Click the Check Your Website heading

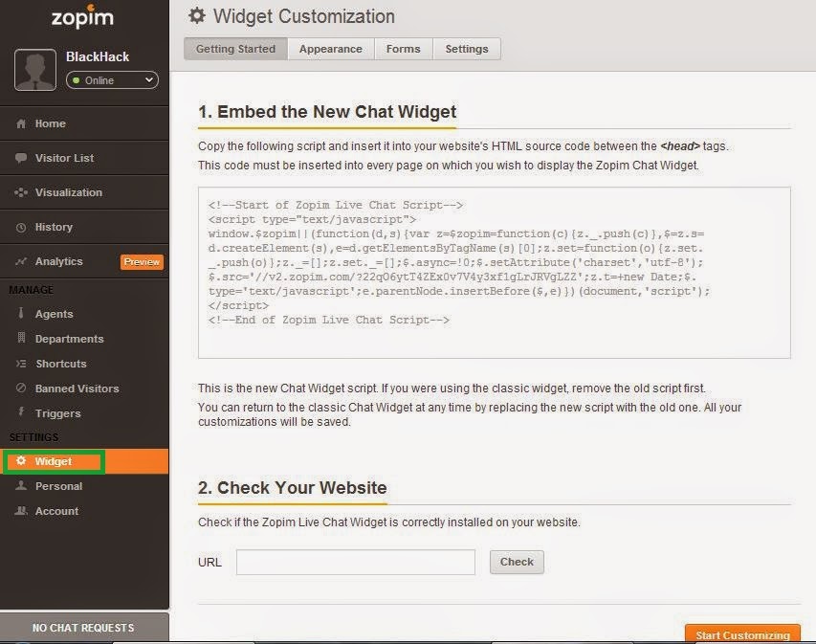pos(293,488)
